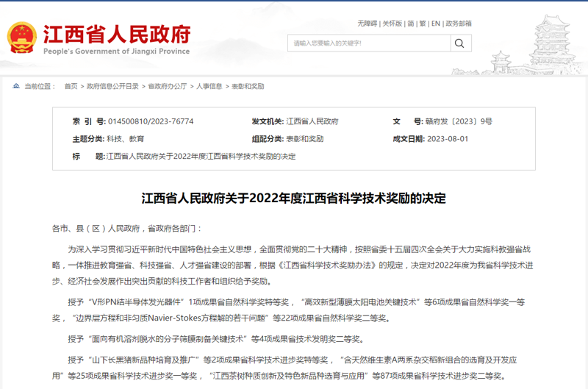The height and width of the screenshot is (389, 588).
Task: Open the 政务邮箱 mailbox link
Action: 458,24
